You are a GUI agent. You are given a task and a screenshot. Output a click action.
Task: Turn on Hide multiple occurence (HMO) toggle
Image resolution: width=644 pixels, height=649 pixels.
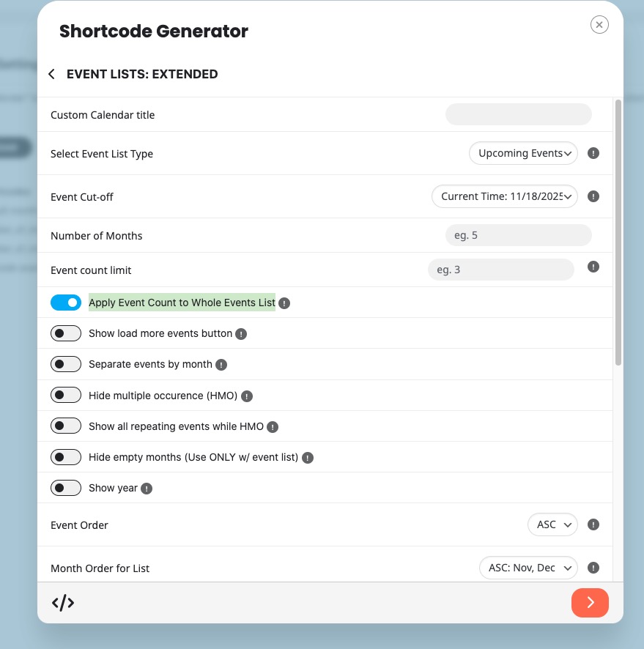(x=66, y=396)
